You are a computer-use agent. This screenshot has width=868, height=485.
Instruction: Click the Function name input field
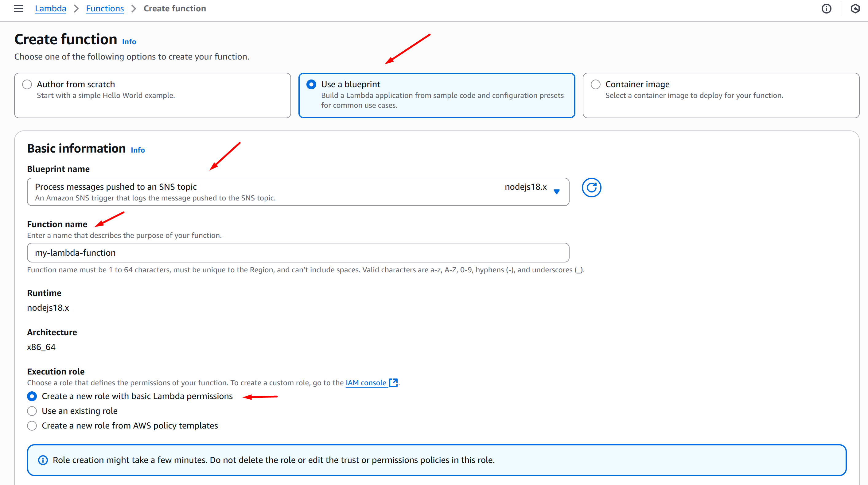pos(298,253)
